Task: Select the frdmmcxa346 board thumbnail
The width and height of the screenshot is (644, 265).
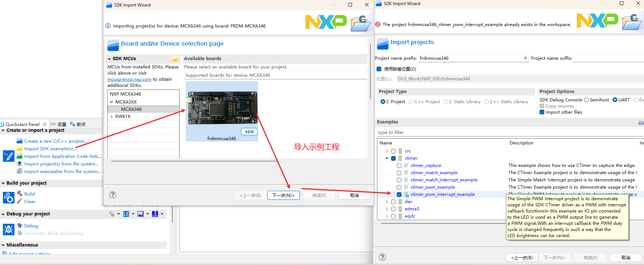Action: tap(222, 111)
